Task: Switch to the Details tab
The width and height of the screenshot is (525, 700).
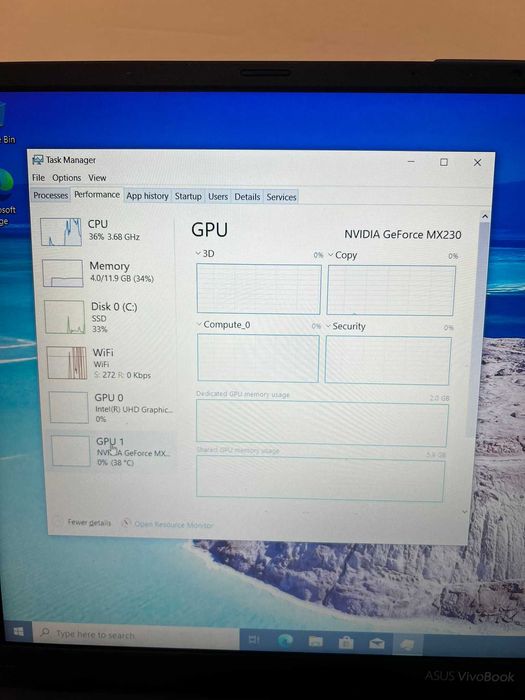Action: coord(247,197)
